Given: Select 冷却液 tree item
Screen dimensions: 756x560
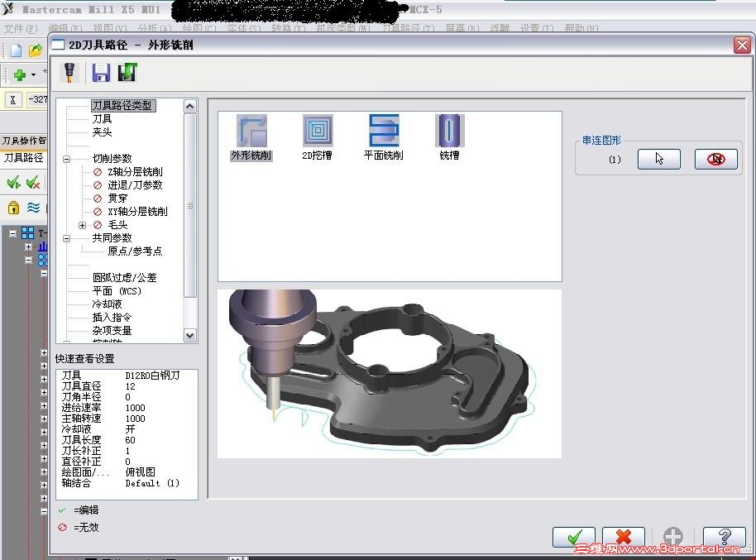Looking at the screenshot, I should [107, 304].
